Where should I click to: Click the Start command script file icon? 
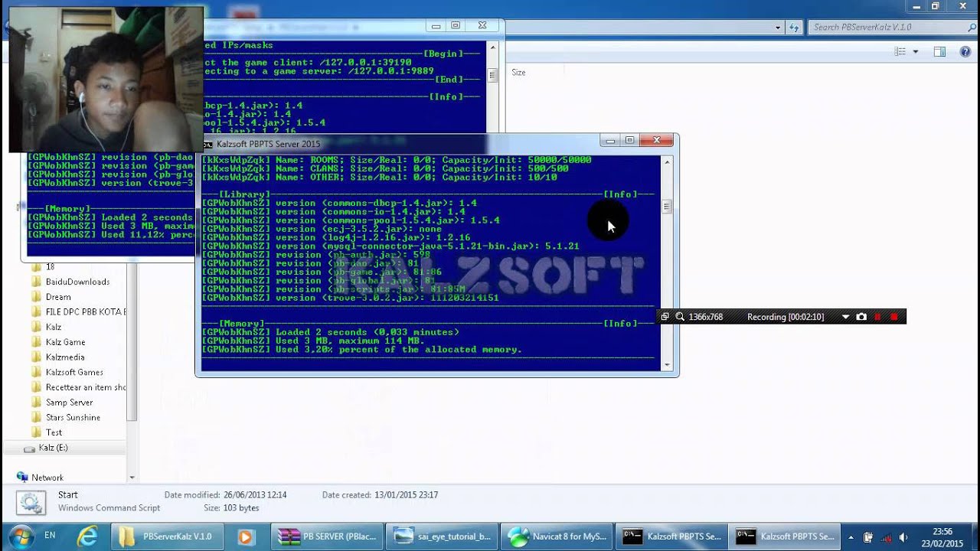[31, 502]
